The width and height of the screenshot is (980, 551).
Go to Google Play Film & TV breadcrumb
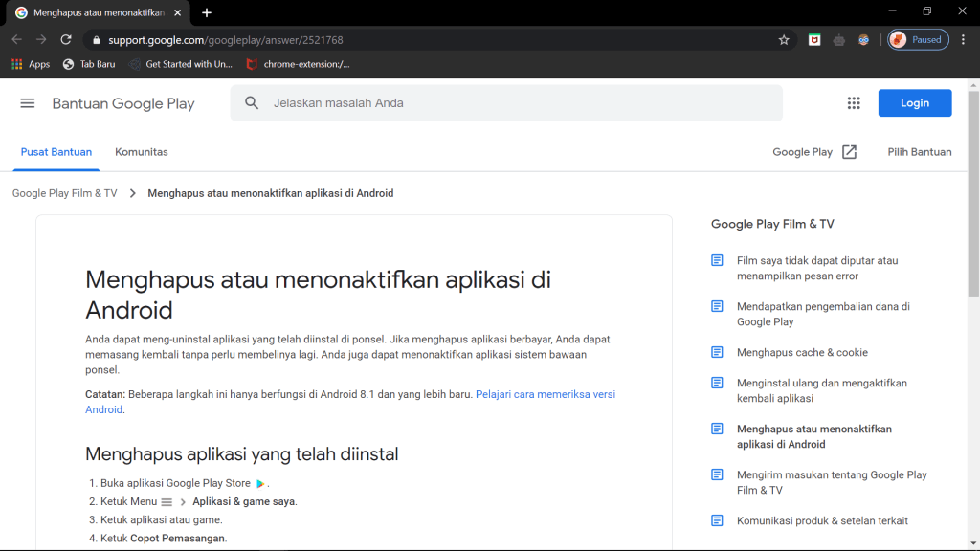pyautogui.click(x=64, y=193)
